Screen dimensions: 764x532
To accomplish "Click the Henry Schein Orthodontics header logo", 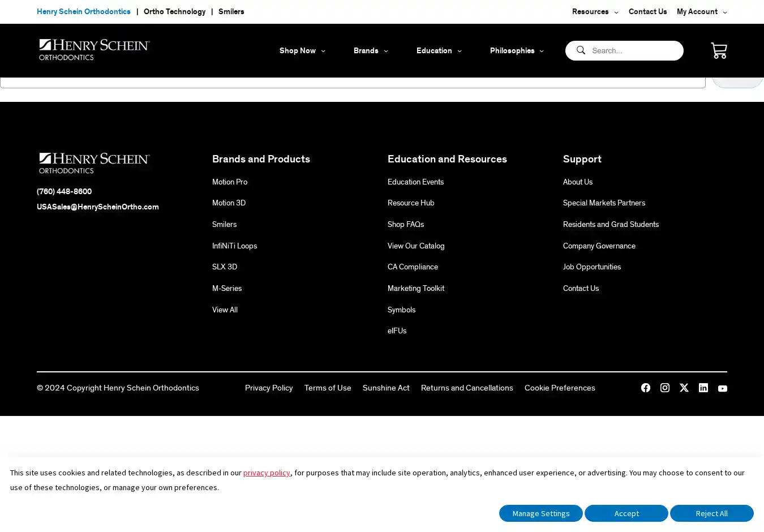I will (x=94, y=50).
